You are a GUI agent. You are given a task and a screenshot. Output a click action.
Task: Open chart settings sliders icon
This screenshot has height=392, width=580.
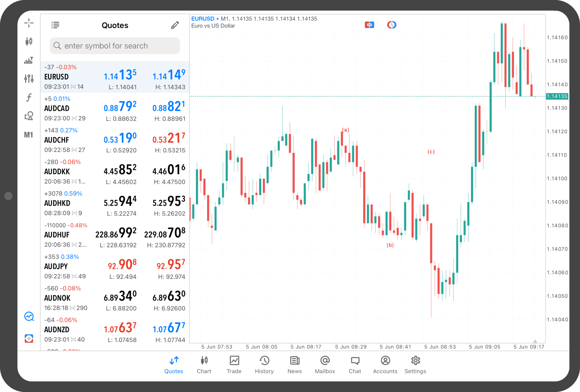pos(29,79)
